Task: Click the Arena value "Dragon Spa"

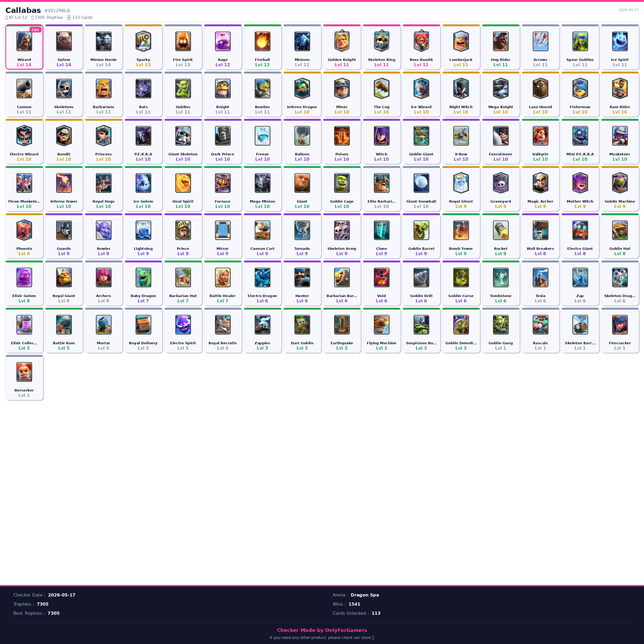Action: point(365,595)
